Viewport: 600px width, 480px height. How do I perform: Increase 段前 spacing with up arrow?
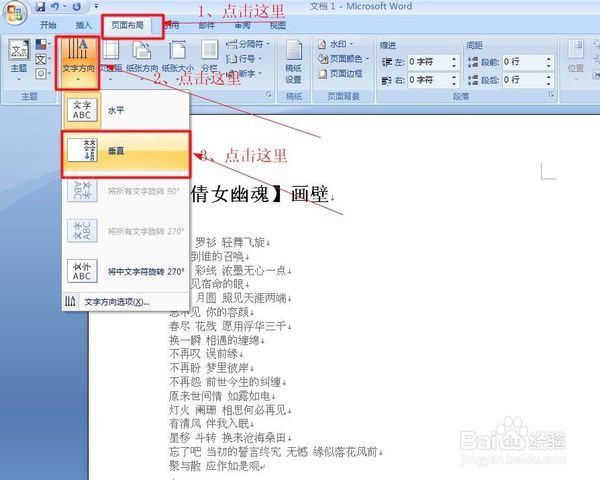point(549,59)
